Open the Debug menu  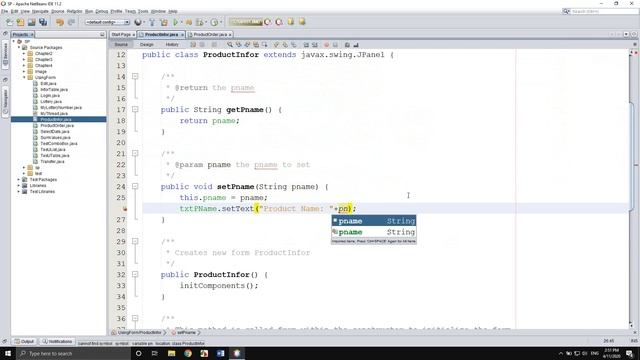[102, 11]
